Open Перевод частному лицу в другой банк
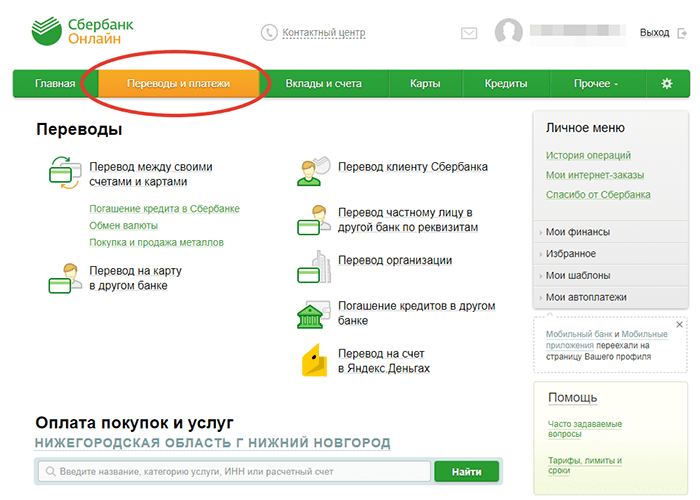Screen dimensions: 700x500 408,220
